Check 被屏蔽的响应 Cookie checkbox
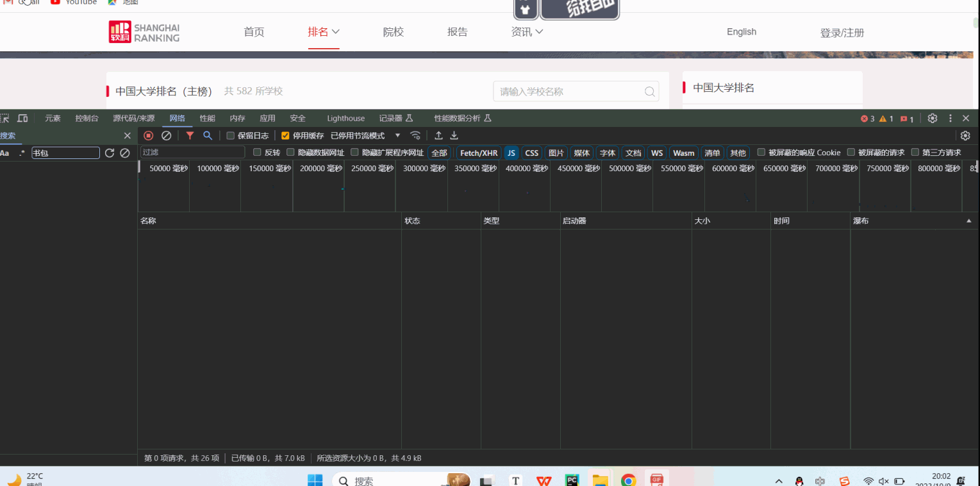980x486 pixels. pyautogui.click(x=761, y=153)
